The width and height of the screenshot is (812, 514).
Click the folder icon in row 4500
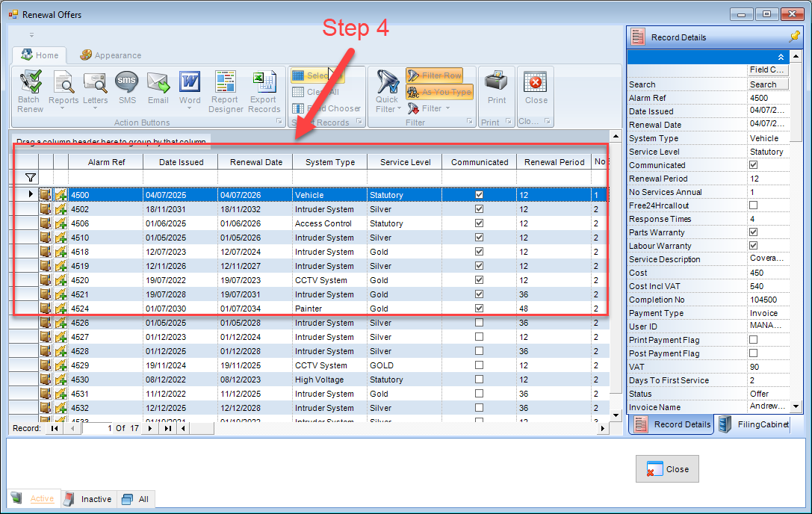click(x=46, y=195)
